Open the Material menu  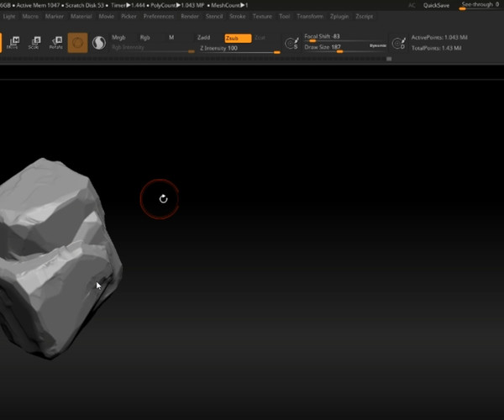point(81,16)
